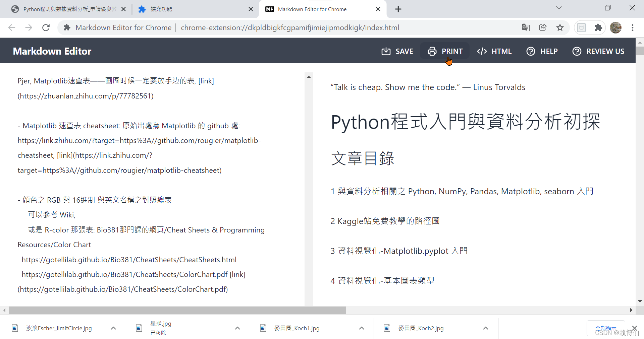Click the 星狀.jpg download item
This screenshot has height=339, width=644.
[x=161, y=328]
